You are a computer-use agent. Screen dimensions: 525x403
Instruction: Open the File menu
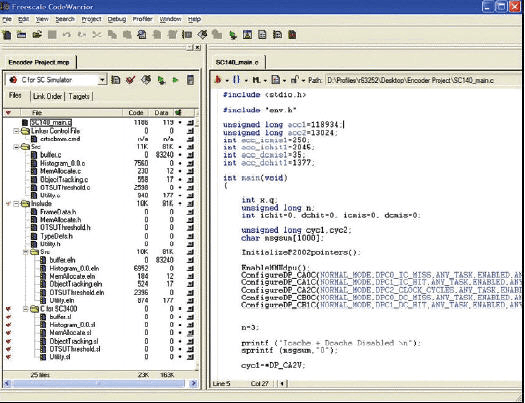click(x=7, y=19)
